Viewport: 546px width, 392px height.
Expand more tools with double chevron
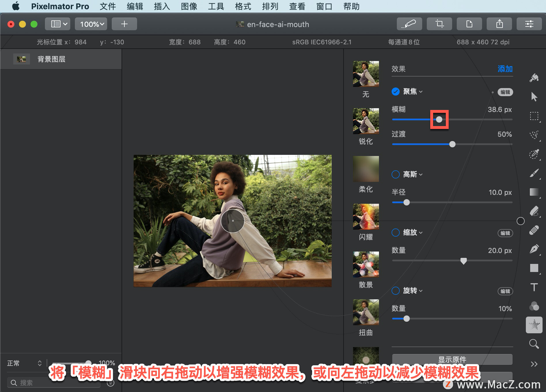534,364
